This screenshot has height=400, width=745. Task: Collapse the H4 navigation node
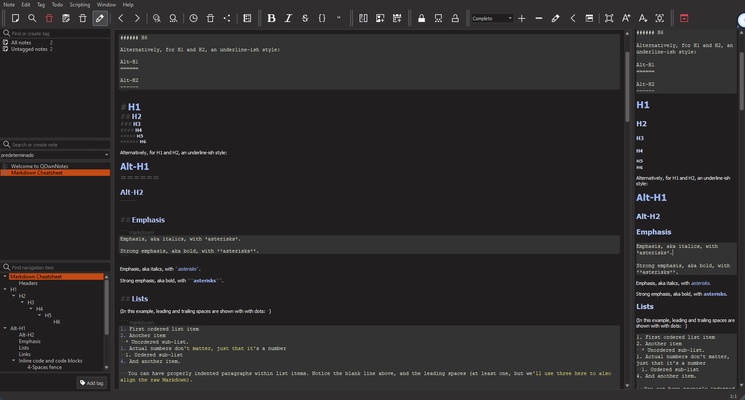[x=30, y=309]
